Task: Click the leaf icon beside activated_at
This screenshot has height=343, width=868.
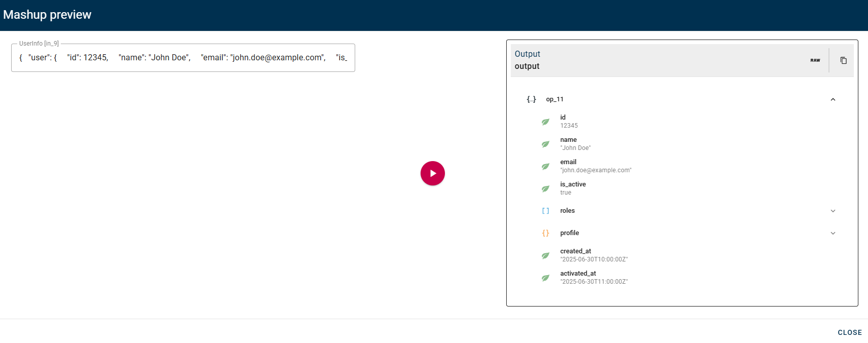Action: pos(545,278)
